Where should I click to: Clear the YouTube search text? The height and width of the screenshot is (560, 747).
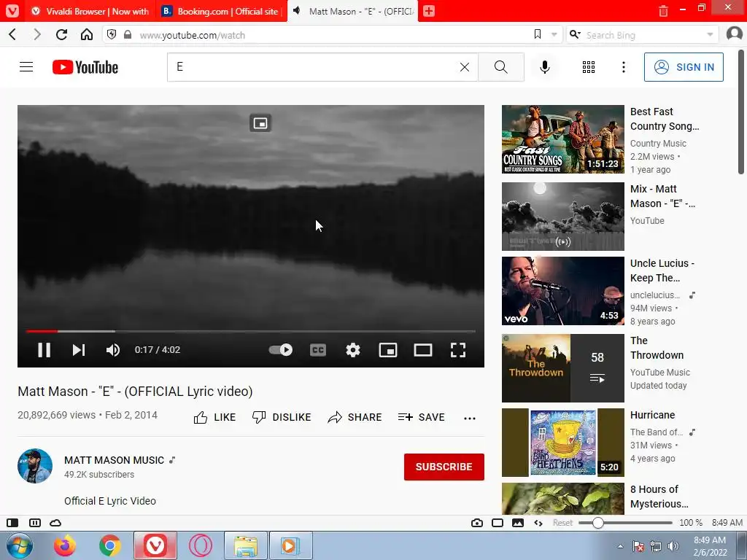click(x=465, y=67)
